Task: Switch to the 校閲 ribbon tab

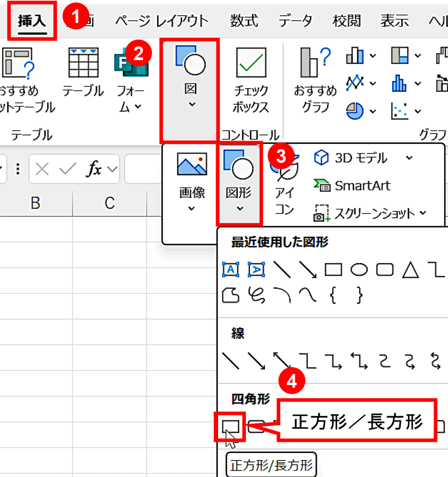Action: [x=346, y=20]
